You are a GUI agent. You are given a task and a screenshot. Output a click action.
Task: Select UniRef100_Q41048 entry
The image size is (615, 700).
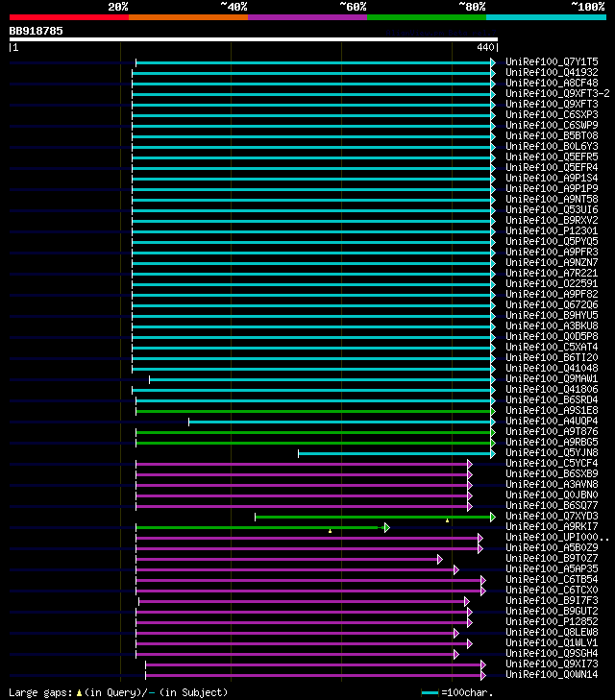pos(552,369)
